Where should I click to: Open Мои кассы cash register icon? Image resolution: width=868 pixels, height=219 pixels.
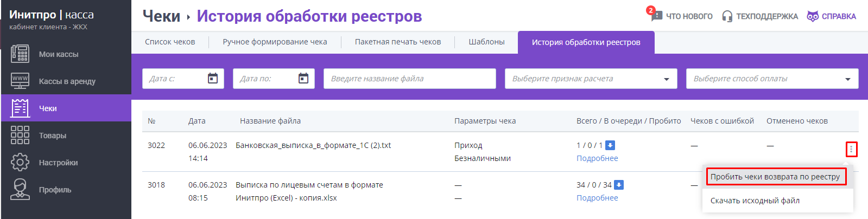(x=20, y=54)
